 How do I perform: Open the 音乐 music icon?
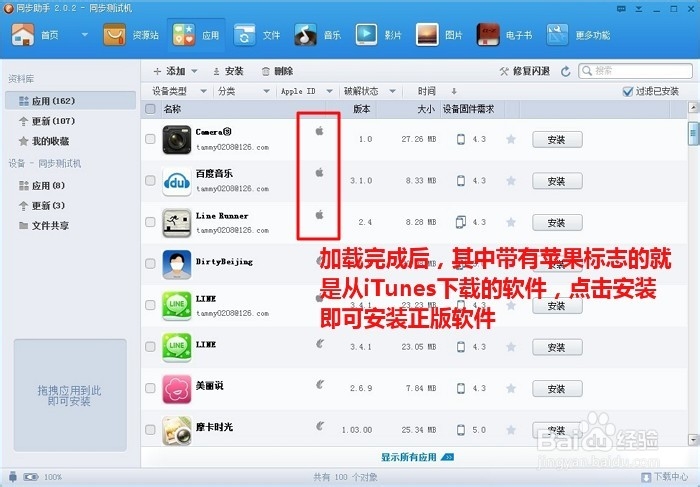[x=305, y=35]
